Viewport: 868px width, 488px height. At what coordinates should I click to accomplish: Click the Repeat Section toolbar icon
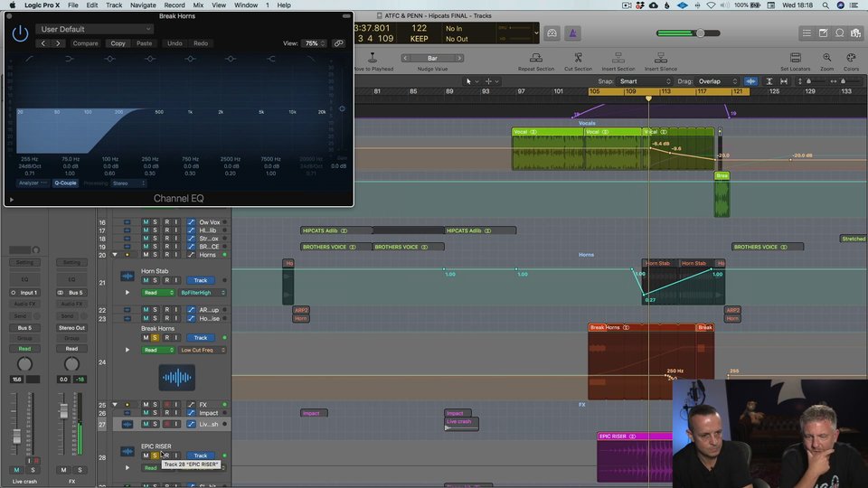(536, 58)
